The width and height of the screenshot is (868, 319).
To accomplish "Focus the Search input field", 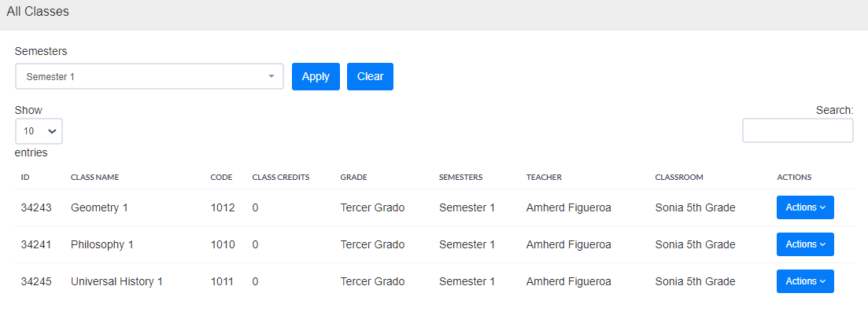I will (797, 131).
